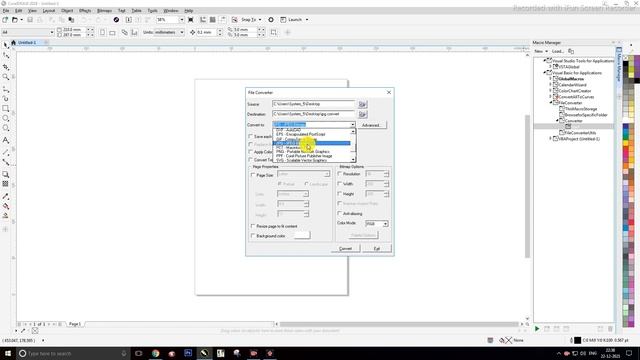Select the Zoom tool in toolbox
This screenshot has height=360, width=640.
tap(6, 77)
